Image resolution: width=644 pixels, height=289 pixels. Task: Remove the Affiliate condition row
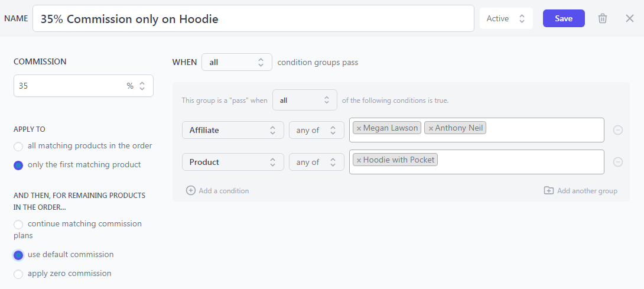pyautogui.click(x=618, y=130)
